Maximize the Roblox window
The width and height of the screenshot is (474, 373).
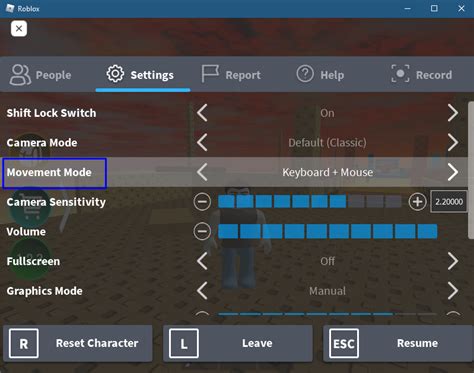[x=434, y=8]
